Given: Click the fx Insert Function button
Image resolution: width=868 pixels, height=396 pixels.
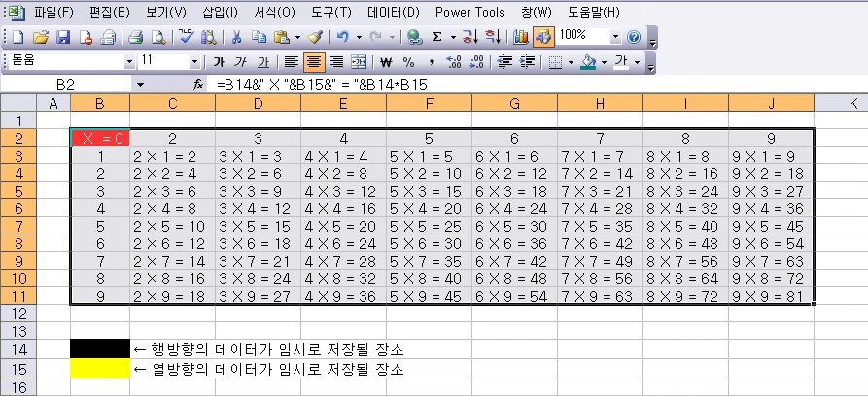Looking at the screenshot, I should (x=198, y=85).
